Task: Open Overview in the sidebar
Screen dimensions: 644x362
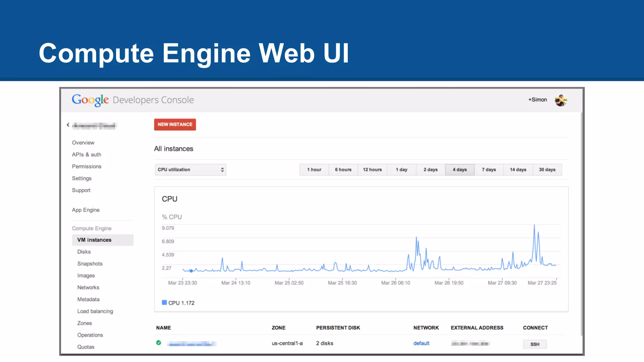Action: (83, 143)
